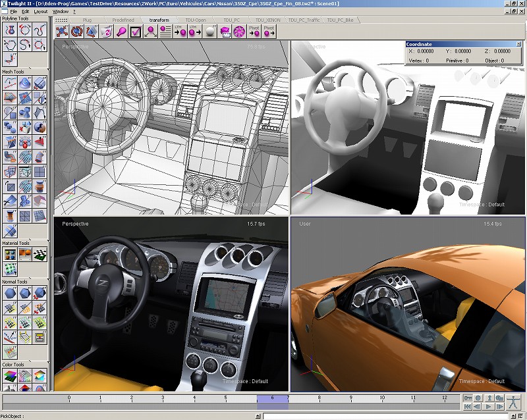Screen dimensions: 527x420
Task: Click the first LTM button in the toolbar
Action: [181, 31]
